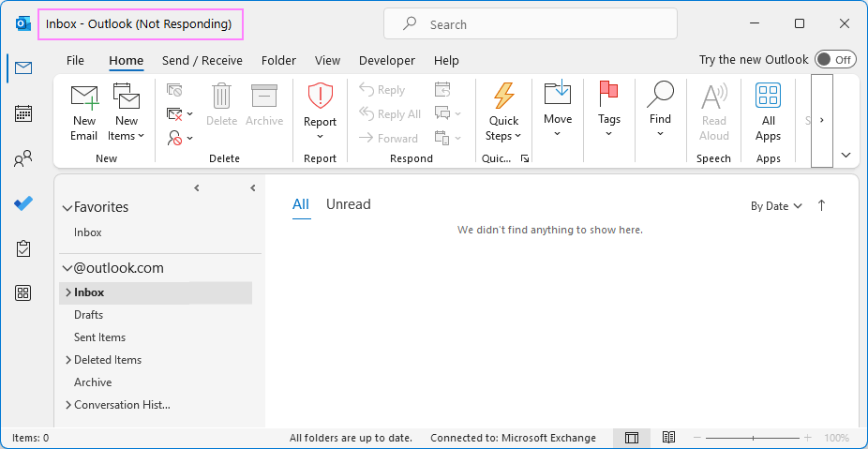This screenshot has width=868, height=449.
Task: Open the Tasks clipboard icon
Action: 23,248
